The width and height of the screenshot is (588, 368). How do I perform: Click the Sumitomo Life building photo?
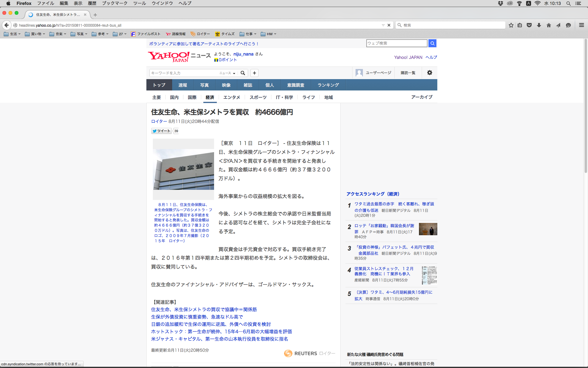tap(183, 169)
